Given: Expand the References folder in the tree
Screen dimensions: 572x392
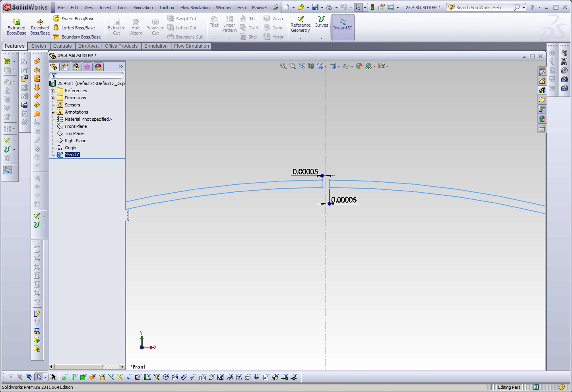Looking at the screenshot, I should tap(52, 91).
